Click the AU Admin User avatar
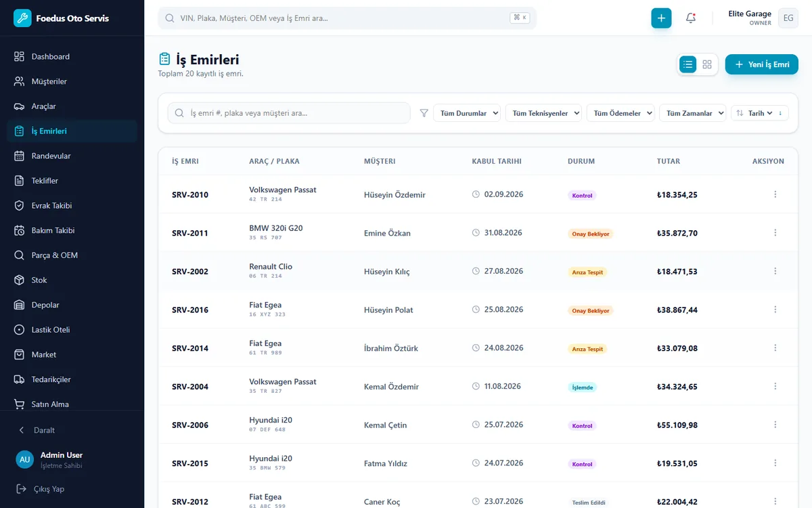The width and height of the screenshot is (812, 508). [25, 459]
